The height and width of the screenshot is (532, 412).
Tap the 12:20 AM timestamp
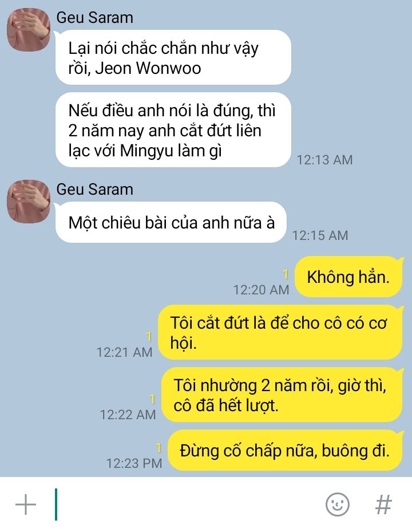pyautogui.click(x=261, y=290)
